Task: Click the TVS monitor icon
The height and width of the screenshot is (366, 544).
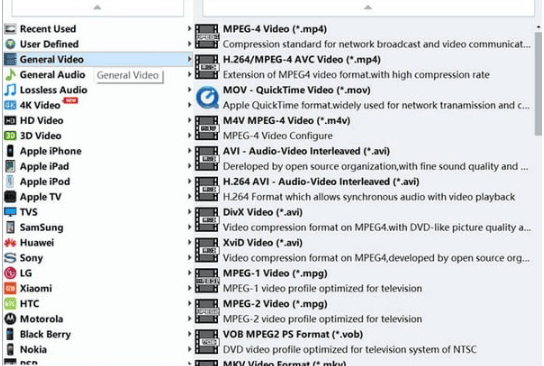Action: pyautogui.click(x=10, y=212)
